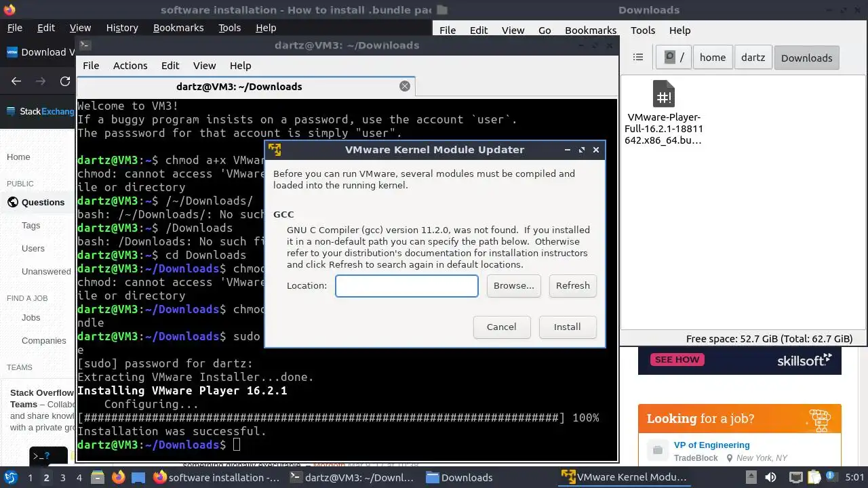Switch to the VMware Kernel Module taskbar entry

pos(625,477)
